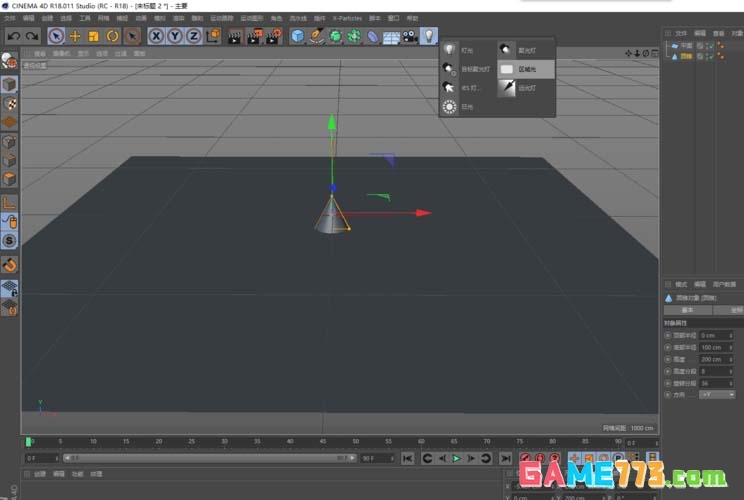Screen dimensions: 744x500
Task: Click the Render View clapperboard icon
Action: 234,37
